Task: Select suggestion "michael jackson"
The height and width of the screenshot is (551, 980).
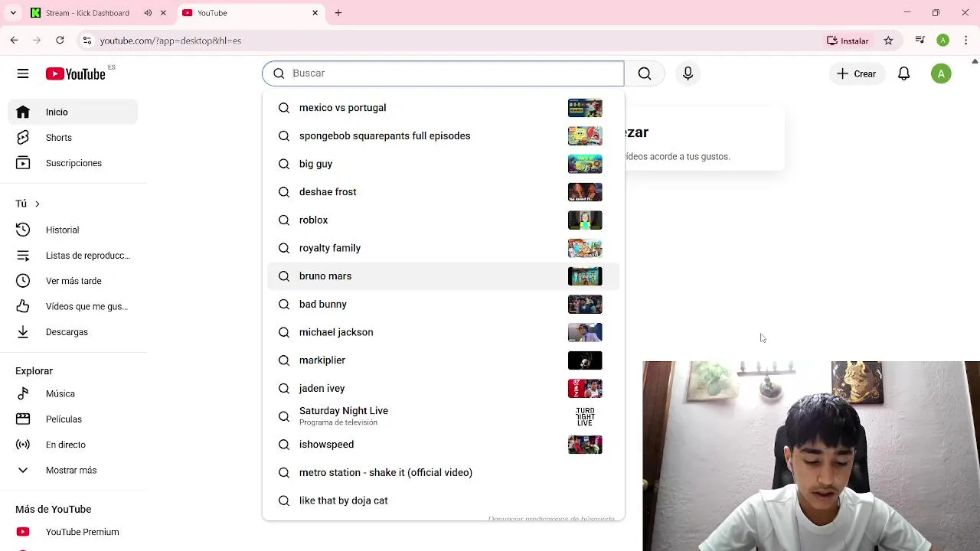Action: [443, 332]
